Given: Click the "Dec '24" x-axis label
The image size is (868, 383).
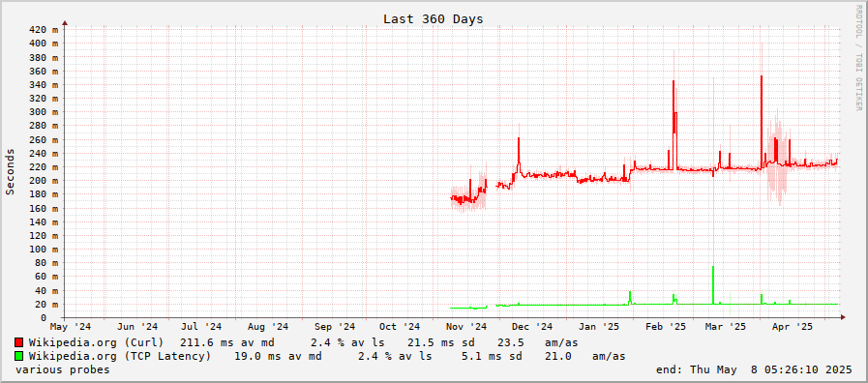Looking at the screenshot, I should pyautogui.click(x=531, y=327).
